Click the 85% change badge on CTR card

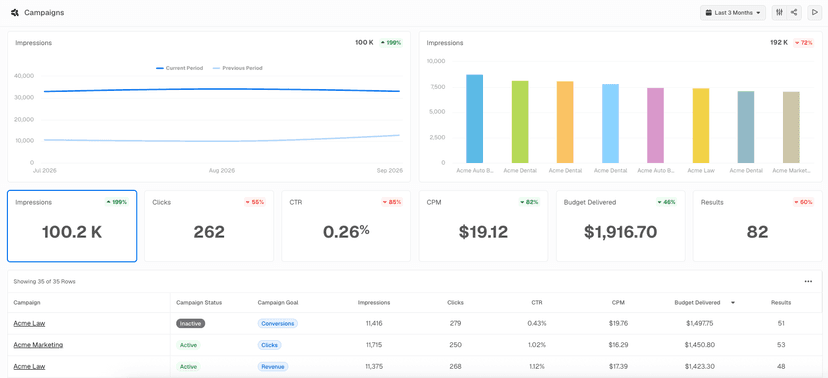pos(391,202)
